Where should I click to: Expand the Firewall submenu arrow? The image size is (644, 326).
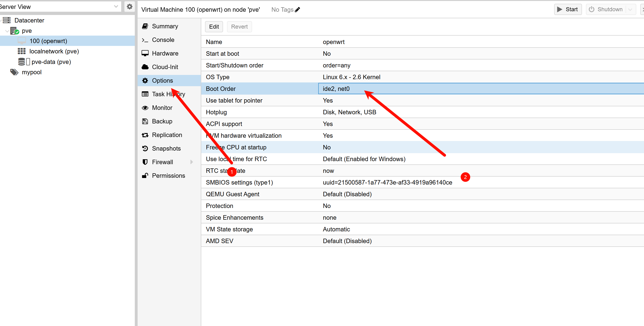pos(191,162)
